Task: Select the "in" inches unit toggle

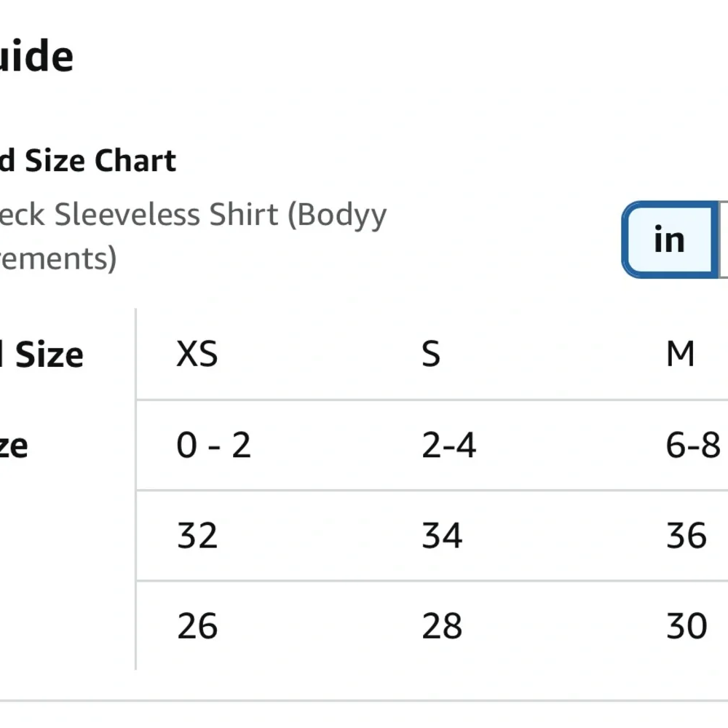Action: [x=668, y=240]
